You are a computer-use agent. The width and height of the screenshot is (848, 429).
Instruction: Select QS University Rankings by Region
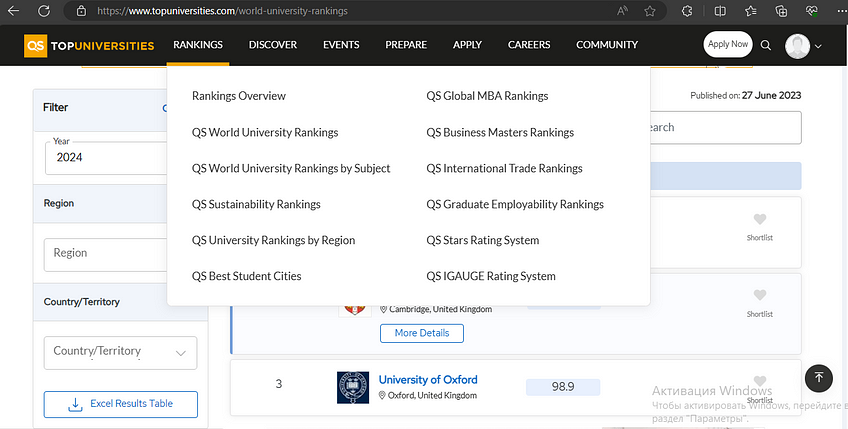274,240
